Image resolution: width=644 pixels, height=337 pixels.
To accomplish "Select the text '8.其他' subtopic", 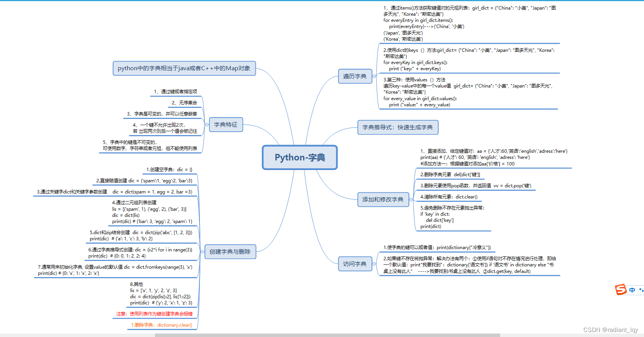I will click(x=137, y=284).
